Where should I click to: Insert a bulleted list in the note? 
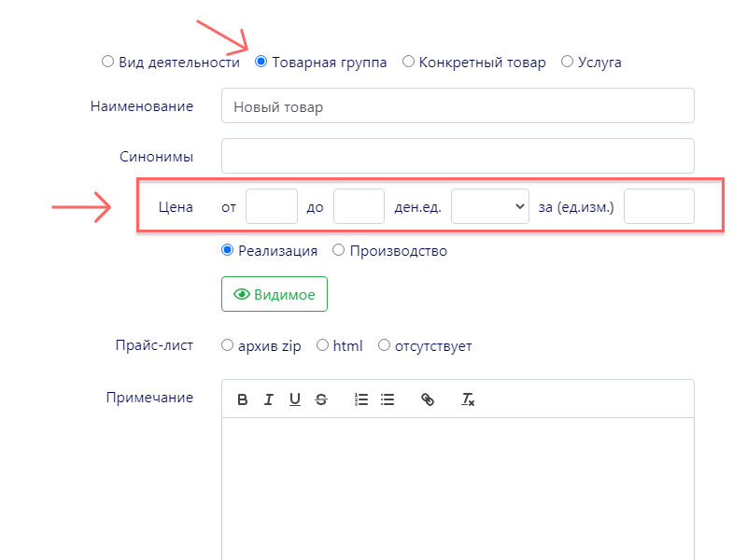[388, 399]
